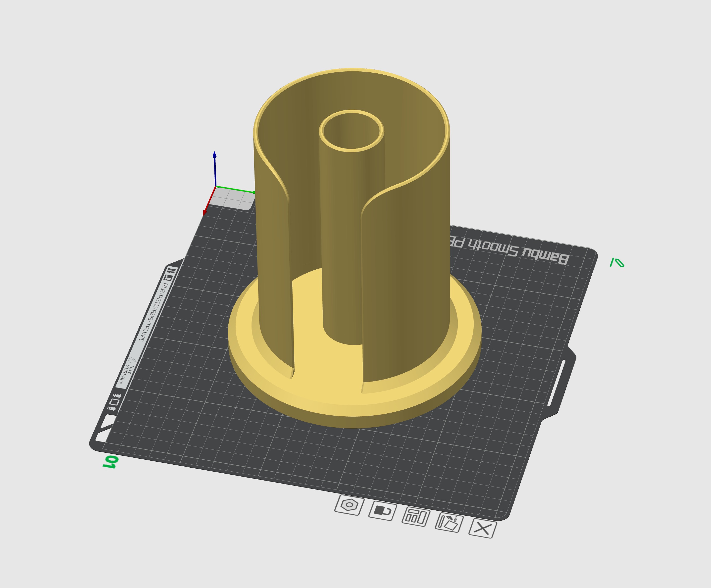Click the plate handle slot on right
This screenshot has width=711, height=588.
point(556,383)
